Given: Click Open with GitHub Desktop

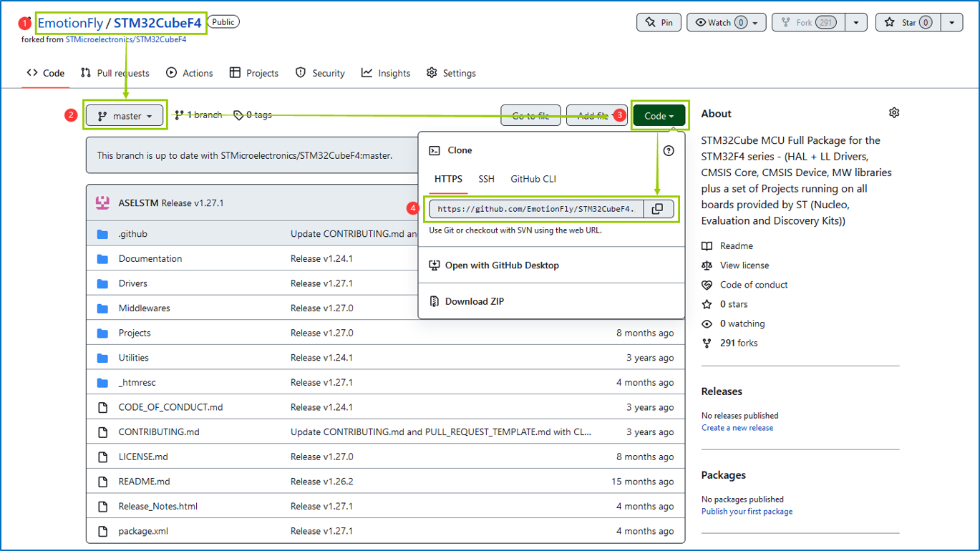Looking at the screenshot, I should tap(502, 265).
